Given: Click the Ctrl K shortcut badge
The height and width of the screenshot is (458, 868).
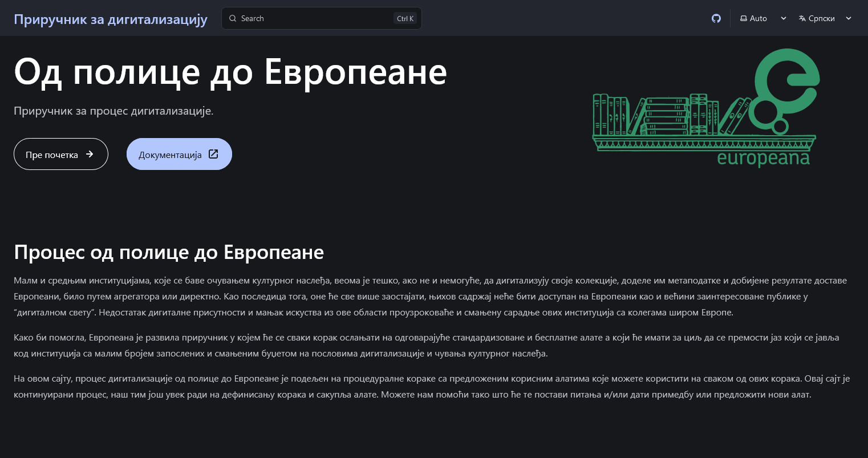Looking at the screenshot, I should tap(405, 18).
